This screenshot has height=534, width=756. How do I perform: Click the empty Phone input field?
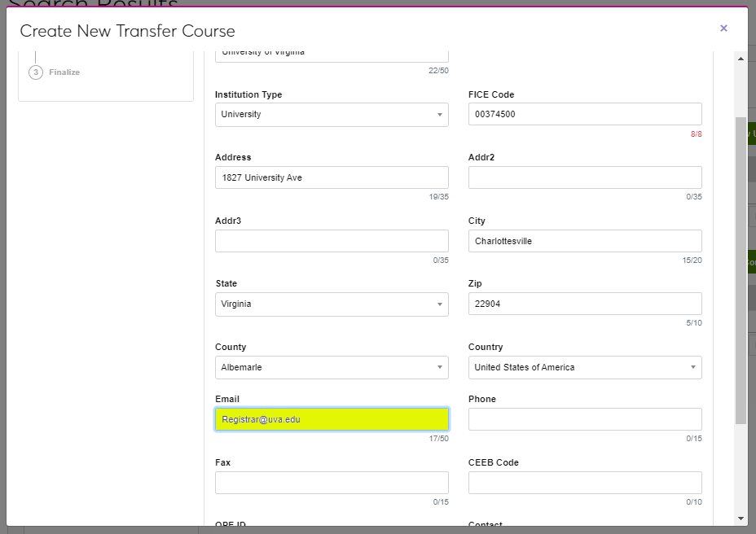click(585, 419)
